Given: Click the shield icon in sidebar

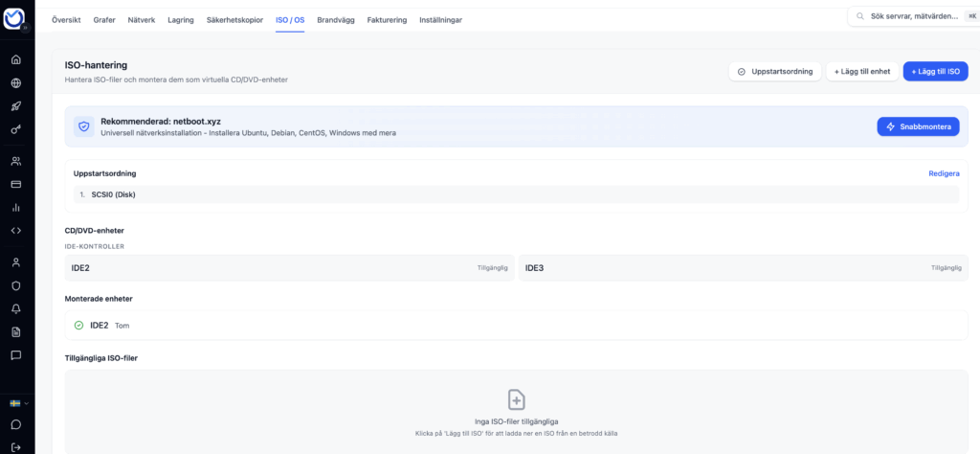Looking at the screenshot, I should (16, 285).
